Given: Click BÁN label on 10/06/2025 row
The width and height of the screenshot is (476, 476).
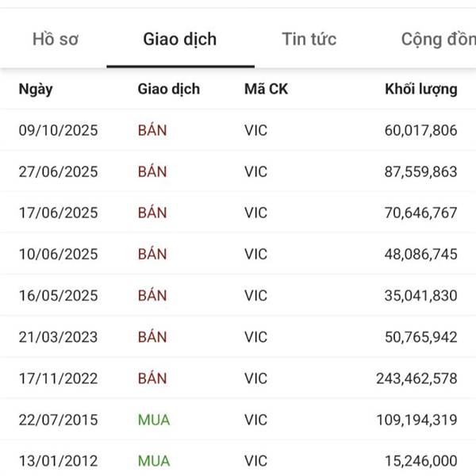Looking at the screenshot, I should (152, 255).
